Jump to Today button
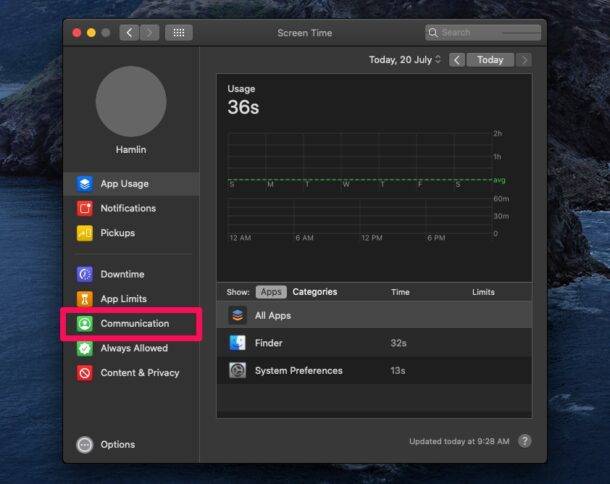Viewport: 610px width, 484px height. click(x=490, y=60)
